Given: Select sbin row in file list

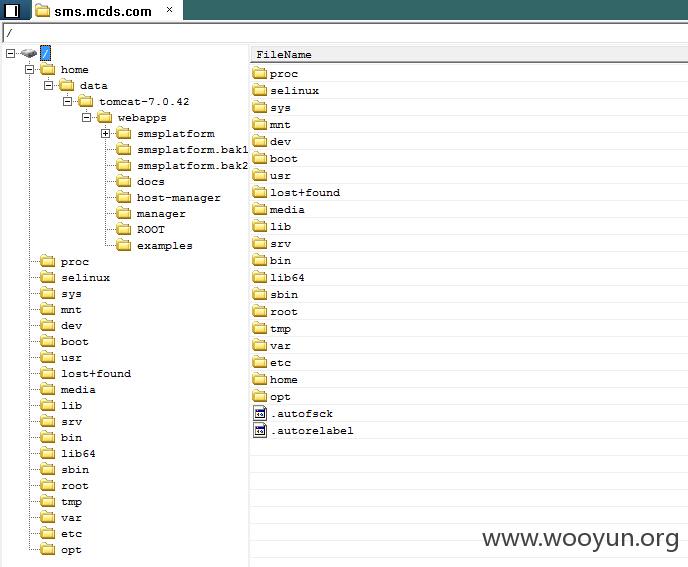Looking at the screenshot, I should click(x=469, y=294).
